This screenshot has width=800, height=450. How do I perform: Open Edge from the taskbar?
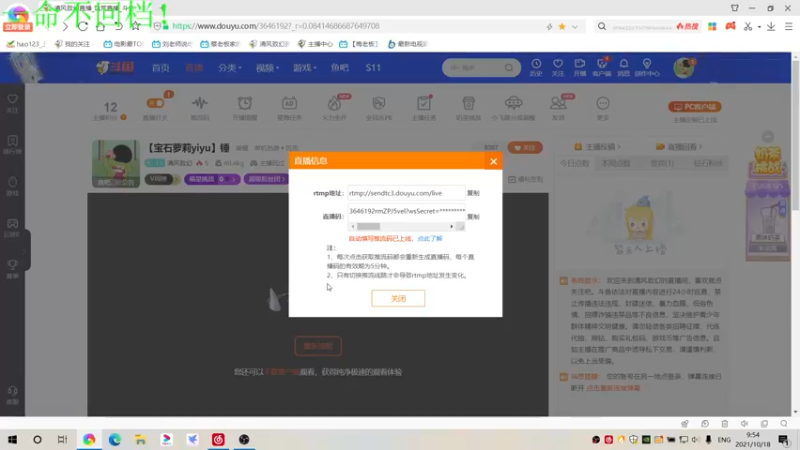point(115,439)
